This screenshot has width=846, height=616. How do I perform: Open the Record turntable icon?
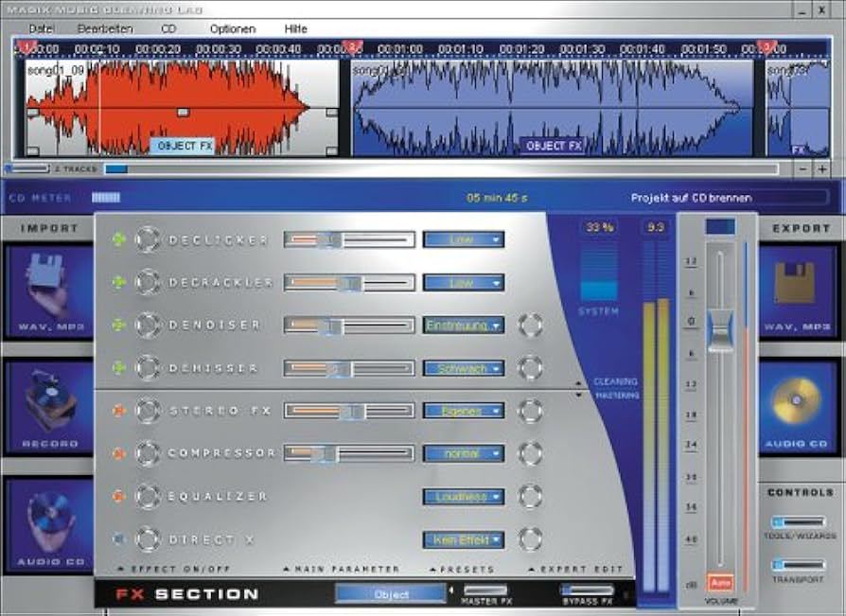pyautogui.click(x=48, y=407)
